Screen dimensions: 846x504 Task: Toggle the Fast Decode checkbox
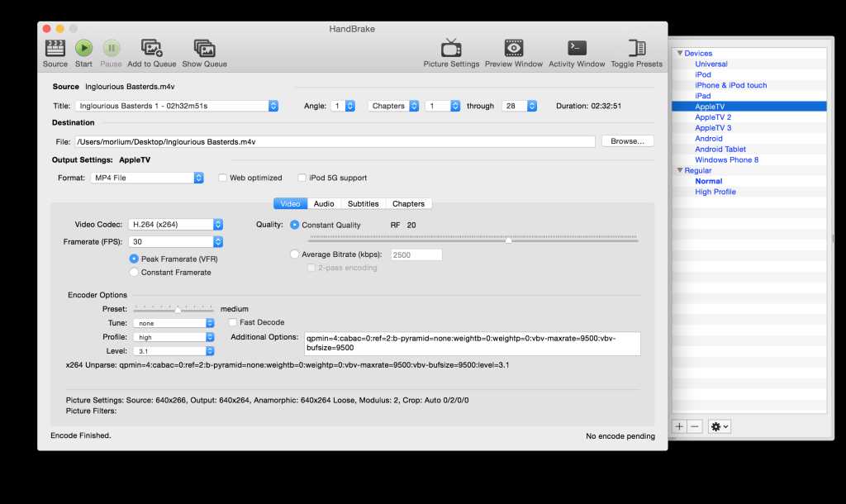point(232,322)
